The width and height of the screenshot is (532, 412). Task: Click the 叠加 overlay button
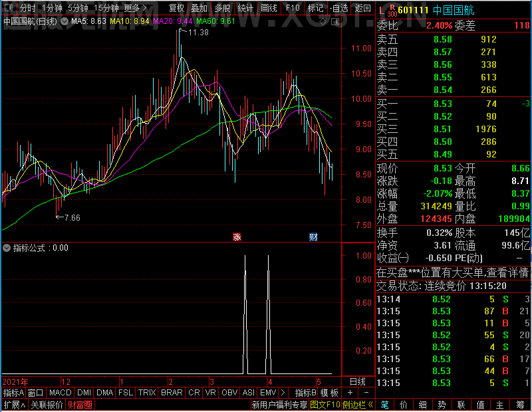(x=199, y=8)
